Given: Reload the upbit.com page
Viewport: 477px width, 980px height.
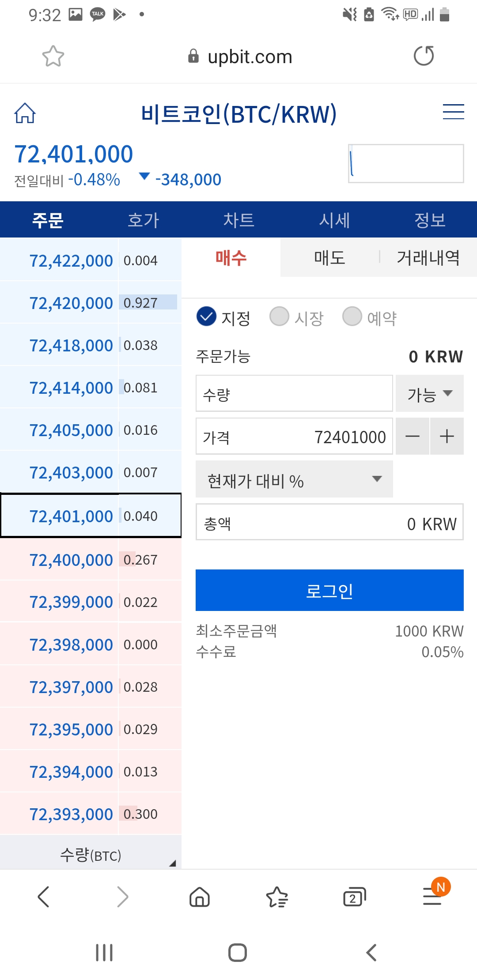Looking at the screenshot, I should tap(424, 56).
